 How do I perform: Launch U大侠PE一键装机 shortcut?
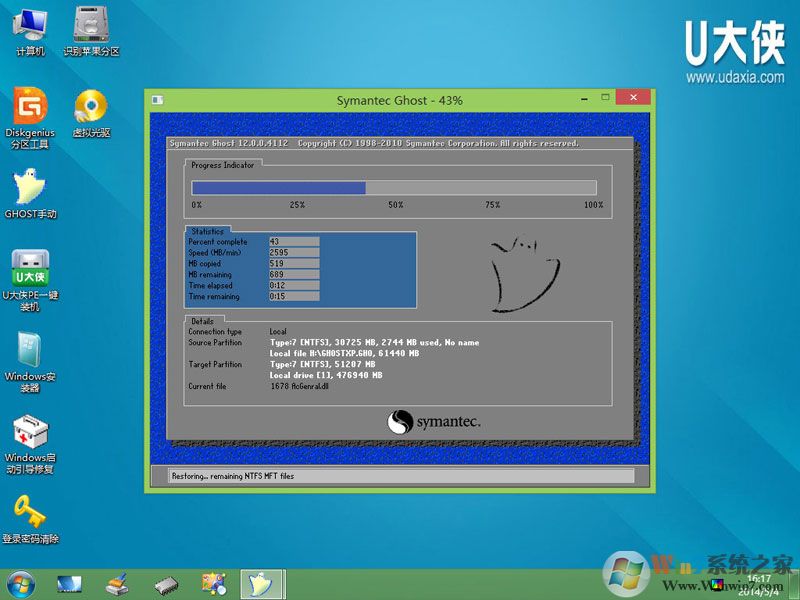30,270
